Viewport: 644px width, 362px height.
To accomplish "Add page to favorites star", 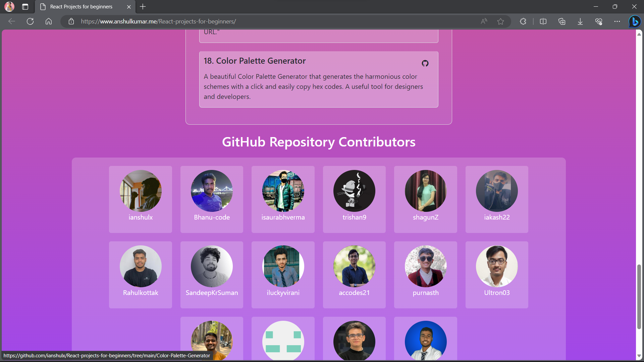I will click(501, 21).
